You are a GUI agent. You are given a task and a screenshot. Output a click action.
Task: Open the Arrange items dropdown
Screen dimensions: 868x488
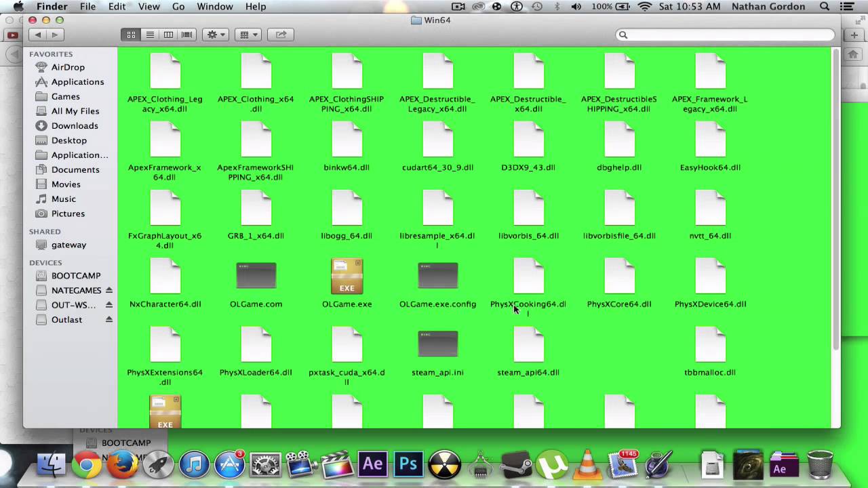(248, 35)
